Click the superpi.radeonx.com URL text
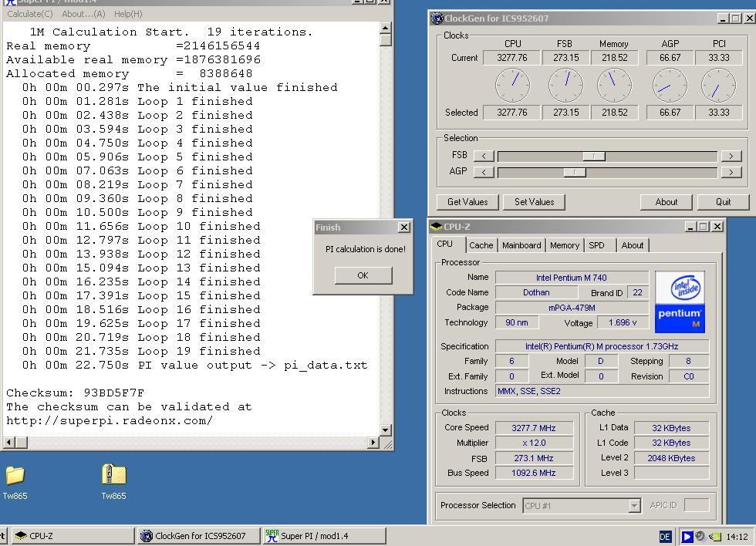The height and width of the screenshot is (546, 756). click(x=109, y=421)
